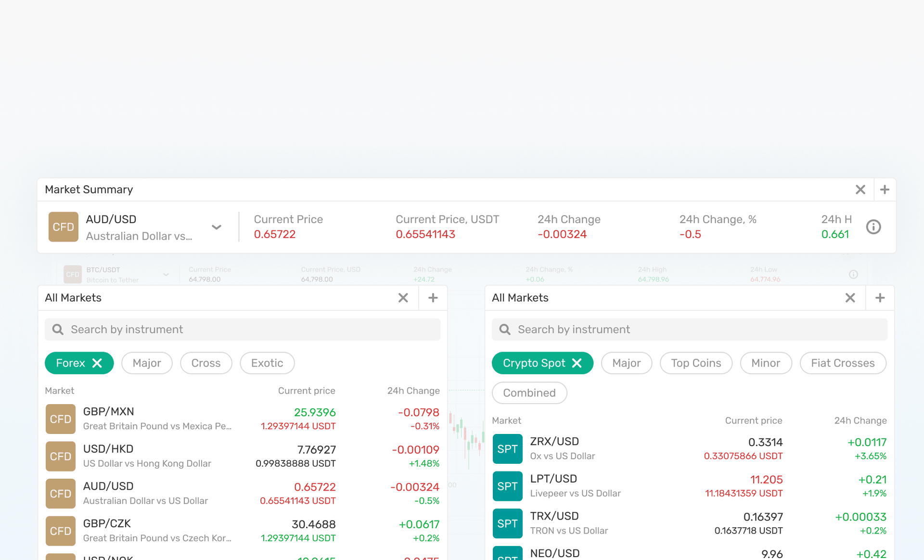This screenshot has height=560, width=924.
Task: Select the ZRX/USD SPT icon
Action: tap(508, 449)
